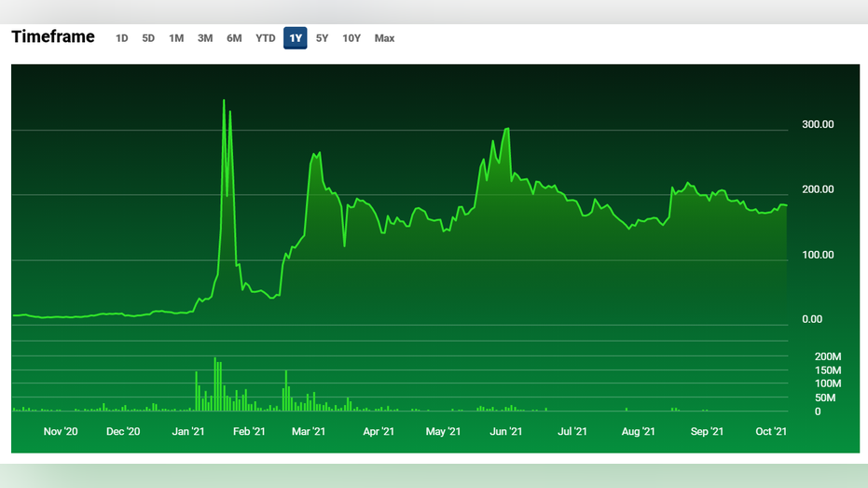Click the Feb '21 date label

[249, 431]
